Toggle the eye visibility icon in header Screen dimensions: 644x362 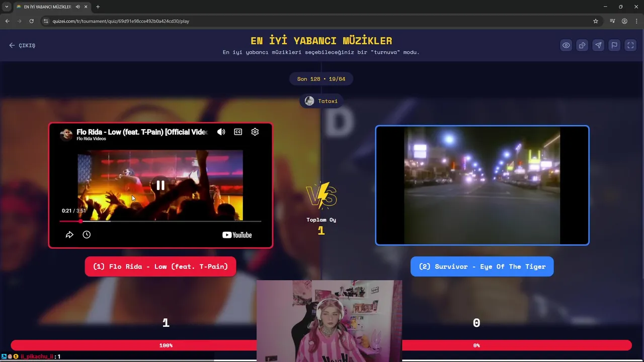pos(566,45)
